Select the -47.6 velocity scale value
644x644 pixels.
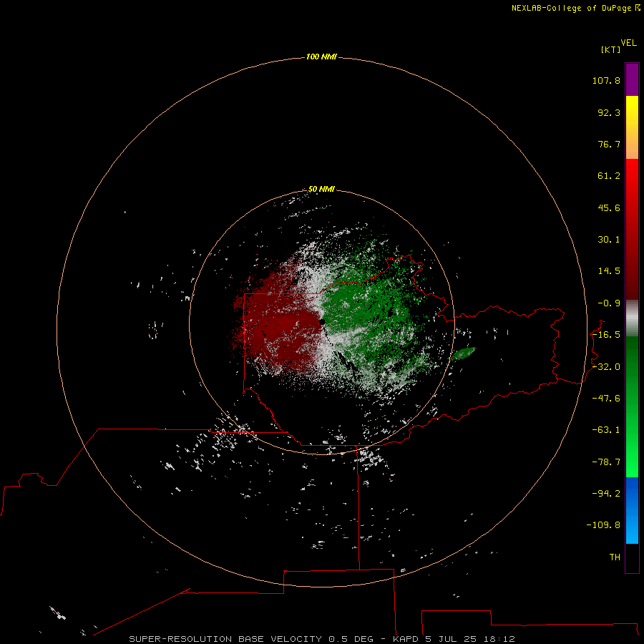coord(606,399)
